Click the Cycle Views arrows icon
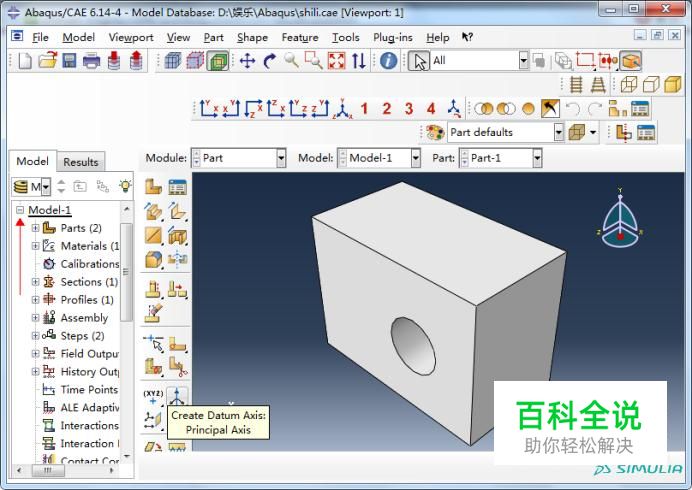Image resolution: width=692 pixels, height=490 pixels. (x=359, y=60)
